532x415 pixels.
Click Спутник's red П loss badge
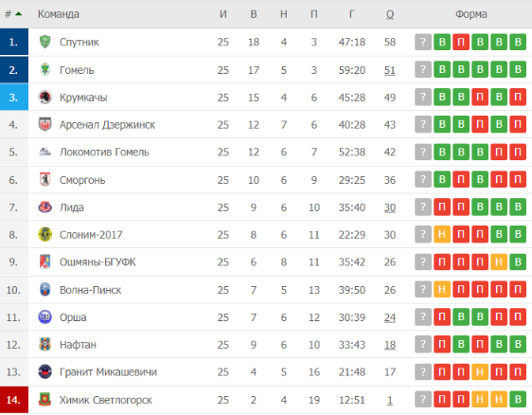pyautogui.click(x=461, y=42)
